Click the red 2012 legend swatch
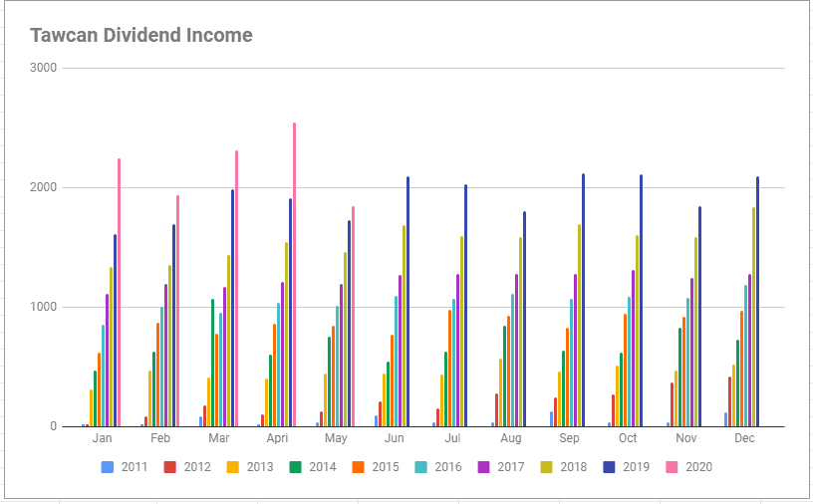Viewport: 813px width, 504px height. [169, 466]
